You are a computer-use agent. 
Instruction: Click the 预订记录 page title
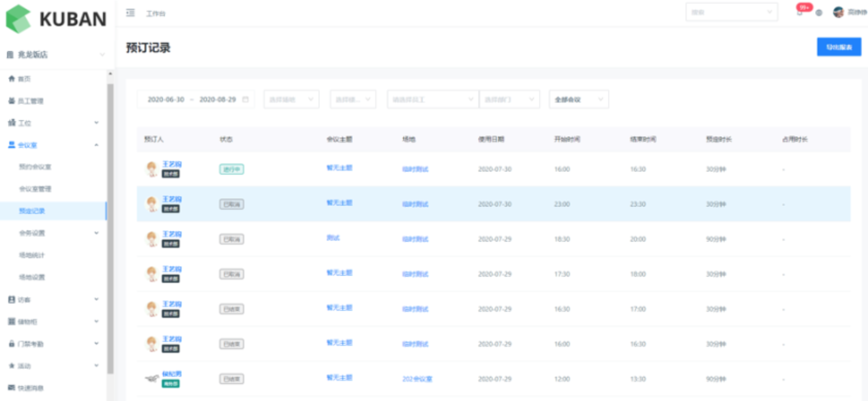point(148,47)
